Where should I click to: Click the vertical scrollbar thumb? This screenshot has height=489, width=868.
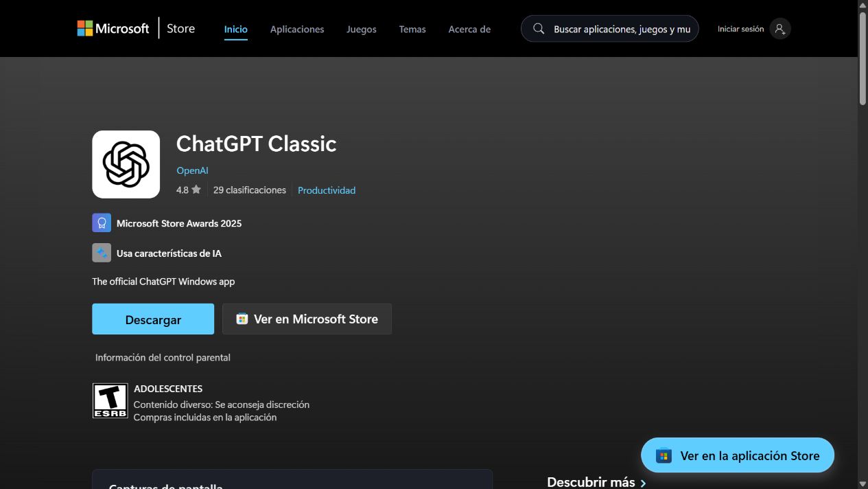[x=863, y=58]
